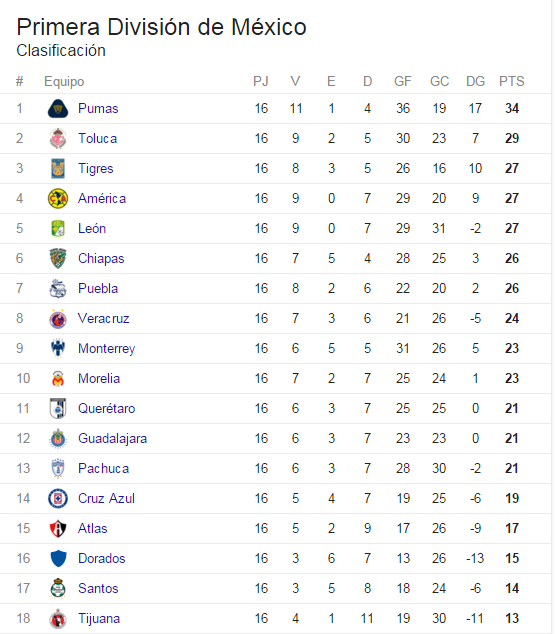Screen dimensions: 556x634
Task: Open the León team link
Action: 92,228
